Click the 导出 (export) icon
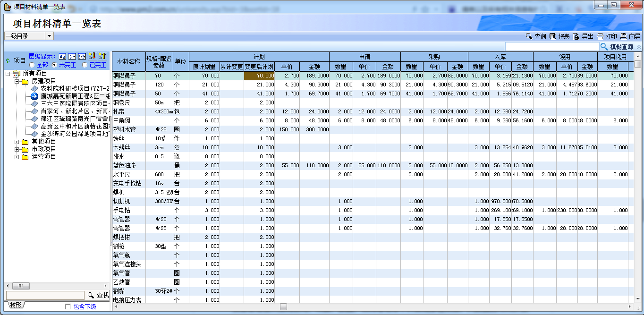Image resolution: width=644 pixels, height=315 pixels. pyautogui.click(x=576, y=36)
